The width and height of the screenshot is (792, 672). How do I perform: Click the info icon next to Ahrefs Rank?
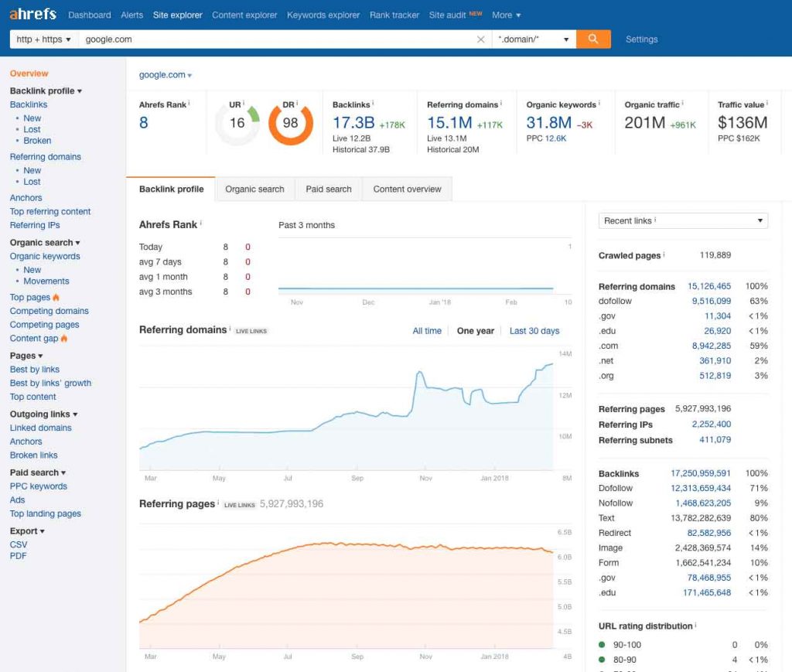point(189,104)
